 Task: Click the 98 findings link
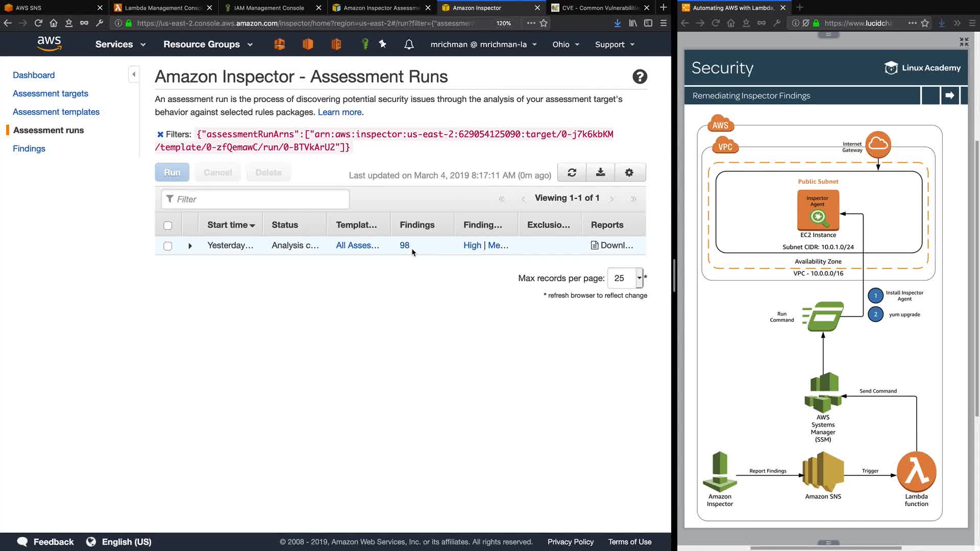404,245
